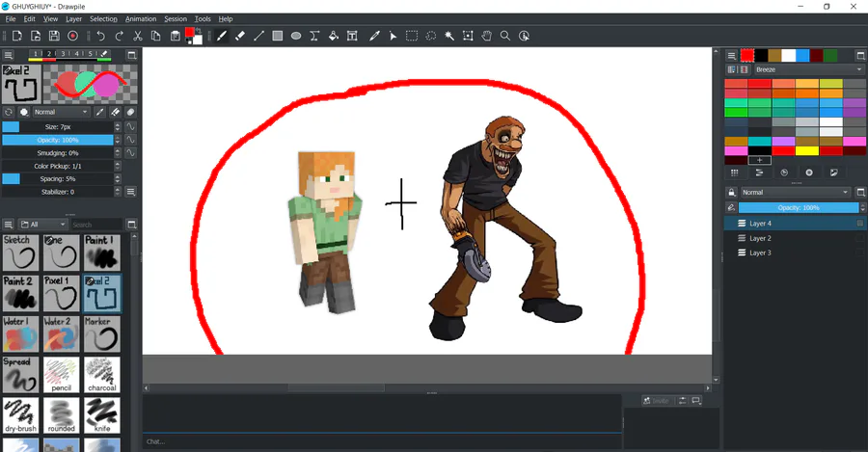Open the Layer menu

(x=73, y=19)
